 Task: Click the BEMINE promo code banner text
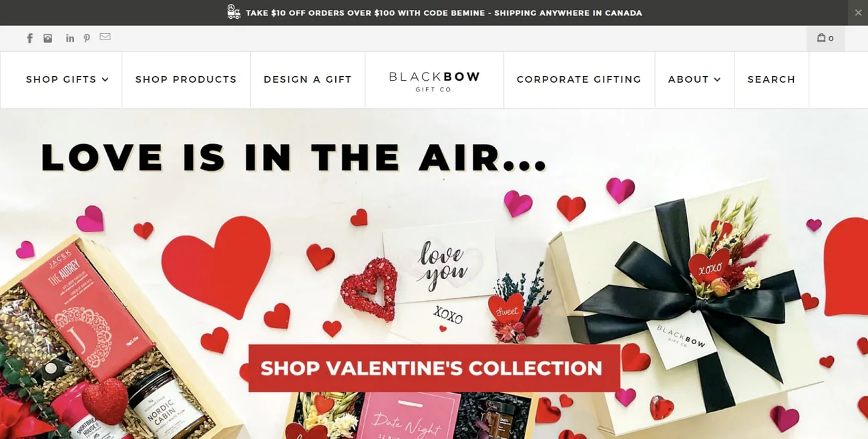pos(444,13)
